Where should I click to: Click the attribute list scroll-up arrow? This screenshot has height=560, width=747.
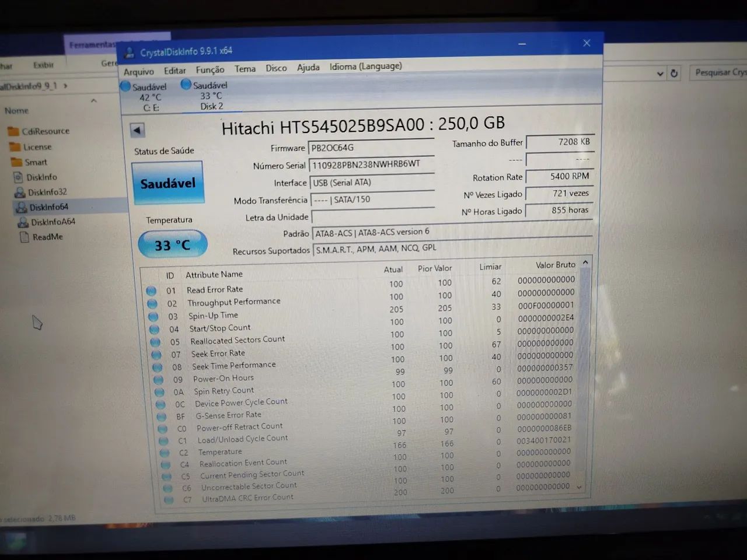pos(585,263)
